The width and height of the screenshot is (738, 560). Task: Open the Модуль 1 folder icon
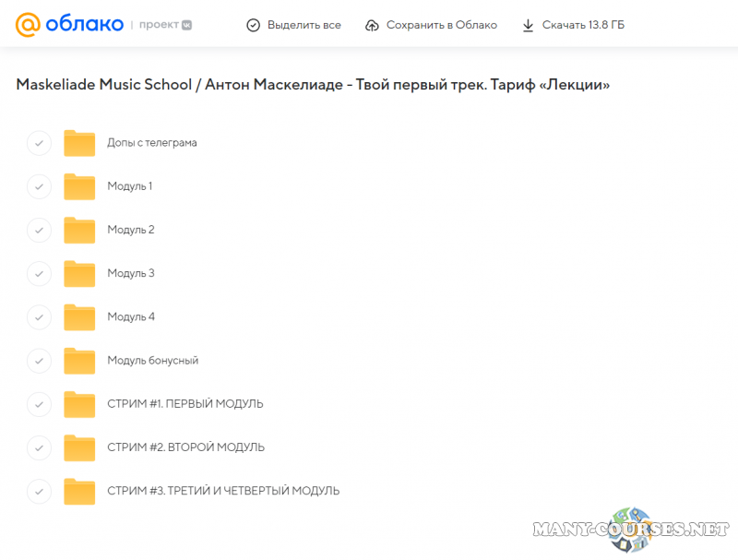pos(79,186)
